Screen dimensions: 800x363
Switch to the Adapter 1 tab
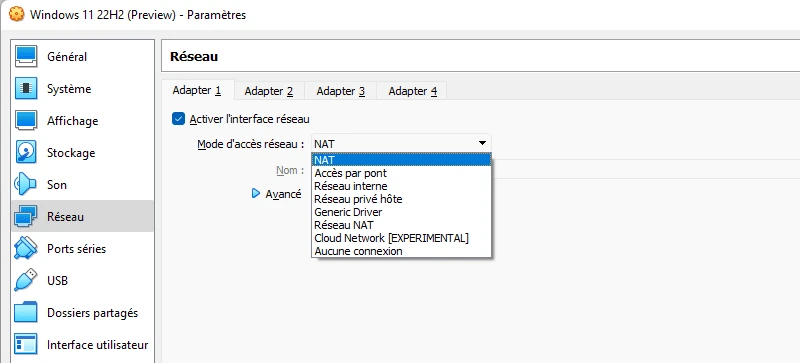point(197,90)
